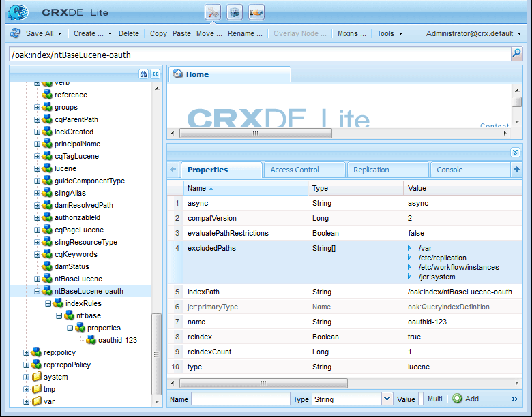Sort by the Name column header
532x417 pixels.
coord(246,188)
